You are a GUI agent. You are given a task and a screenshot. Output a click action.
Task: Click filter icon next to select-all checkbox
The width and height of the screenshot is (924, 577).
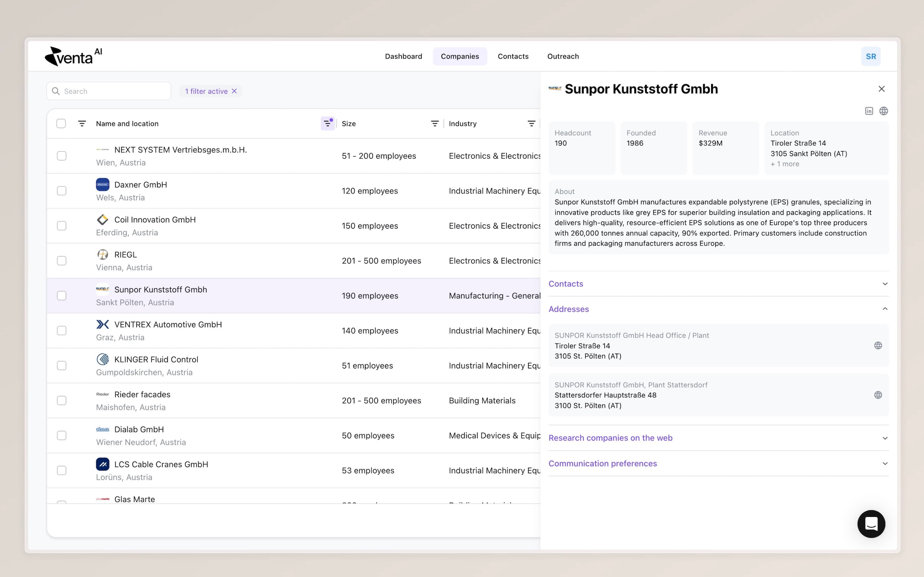click(82, 123)
